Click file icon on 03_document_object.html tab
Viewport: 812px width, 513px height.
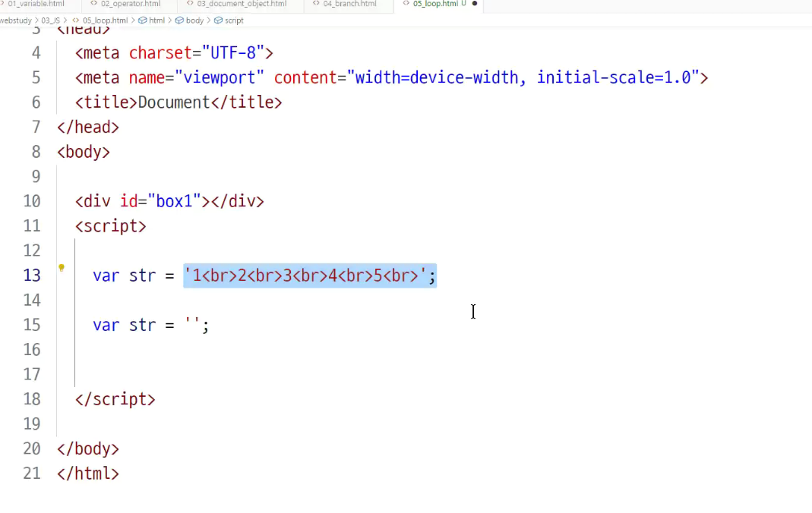190,3
